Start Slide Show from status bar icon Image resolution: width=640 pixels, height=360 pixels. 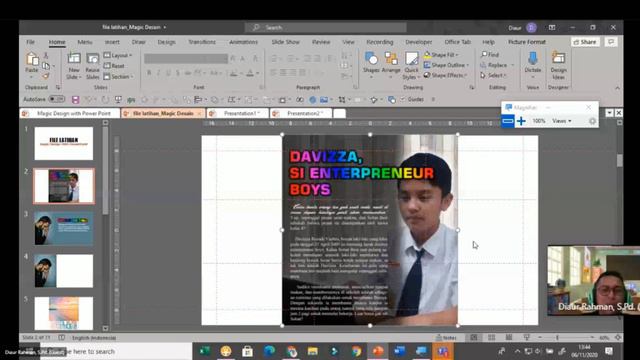tap(527, 338)
